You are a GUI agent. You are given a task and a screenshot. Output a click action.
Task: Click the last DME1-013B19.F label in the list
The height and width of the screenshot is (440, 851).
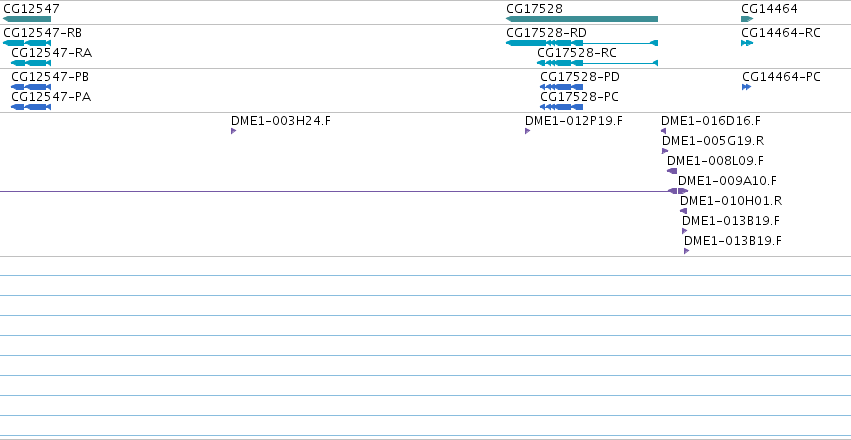tap(733, 241)
